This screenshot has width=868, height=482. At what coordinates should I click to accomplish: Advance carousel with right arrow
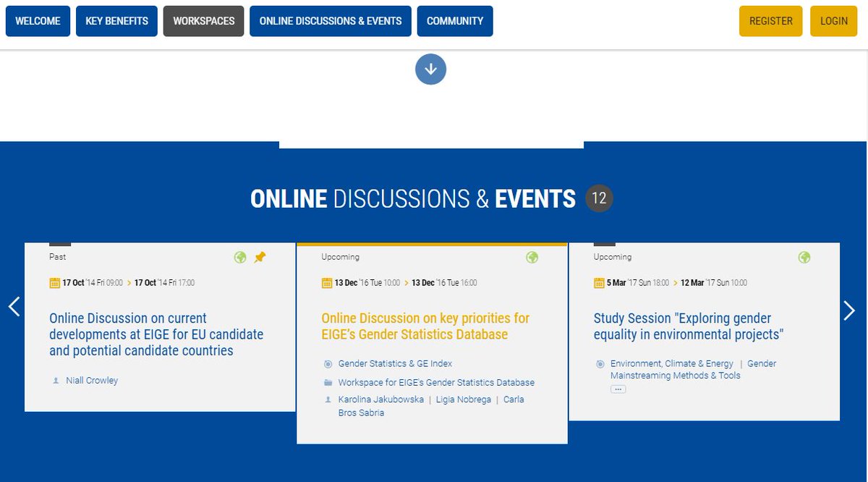(x=849, y=310)
